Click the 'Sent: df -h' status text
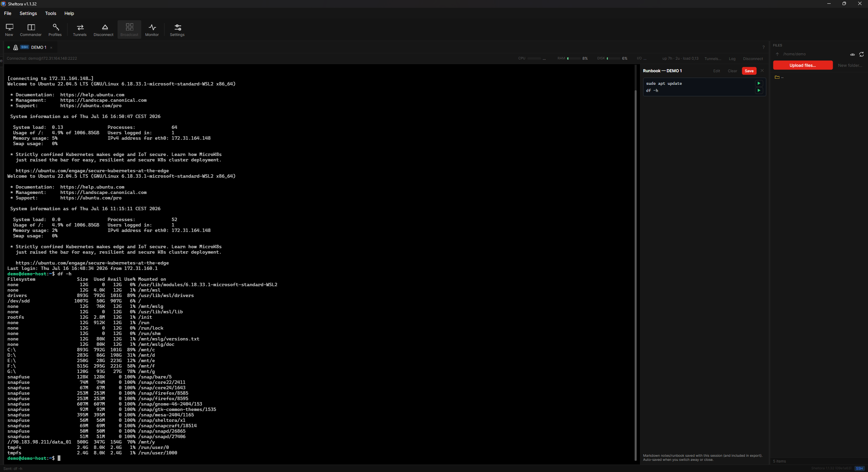Screen dimensions: 868x472 tap(13, 469)
